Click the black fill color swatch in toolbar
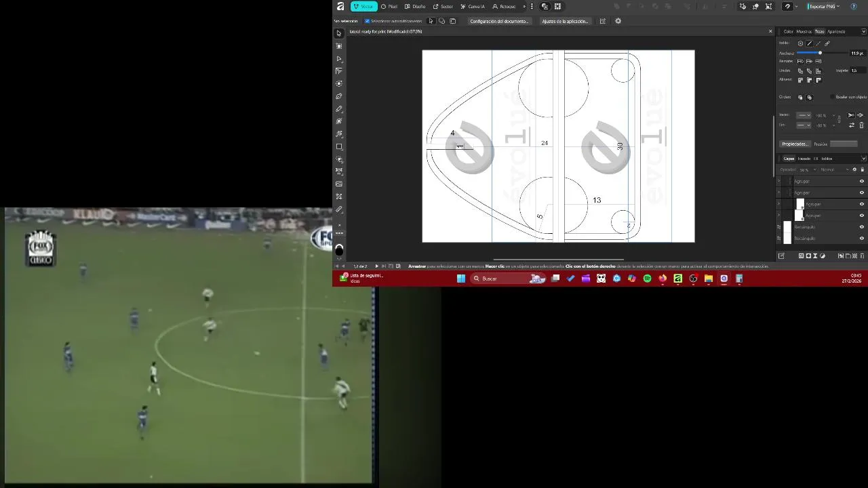868x488 pixels. click(x=339, y=250)
